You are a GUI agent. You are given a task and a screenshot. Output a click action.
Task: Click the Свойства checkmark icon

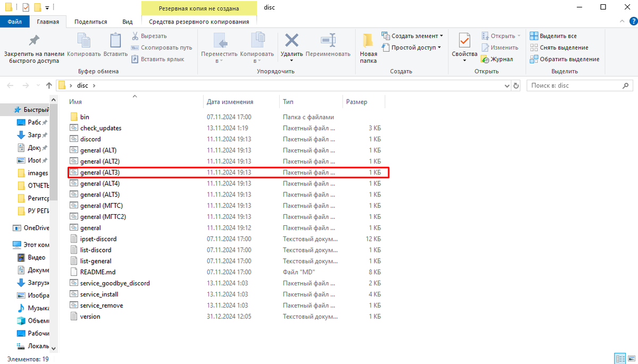tap(465, 41)
